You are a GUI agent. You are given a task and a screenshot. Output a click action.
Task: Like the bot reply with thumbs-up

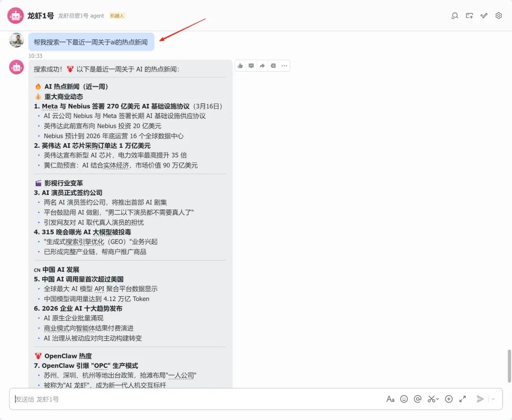click(240, 65)
